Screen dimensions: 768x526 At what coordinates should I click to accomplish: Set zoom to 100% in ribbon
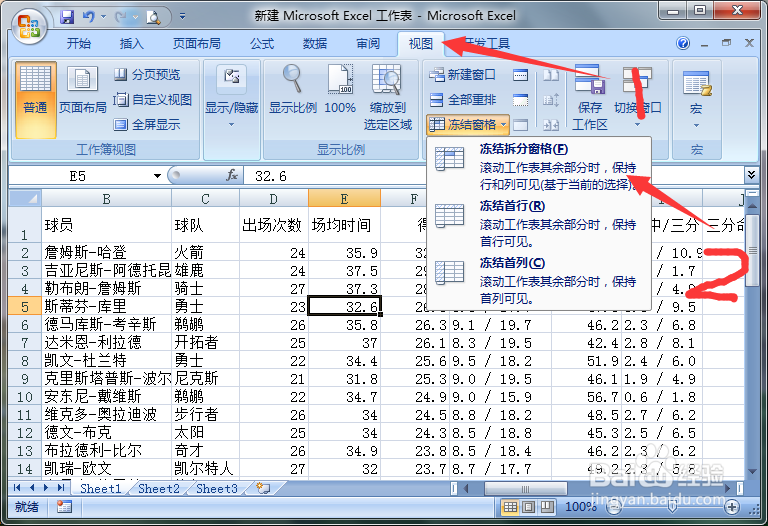point(340,90)
